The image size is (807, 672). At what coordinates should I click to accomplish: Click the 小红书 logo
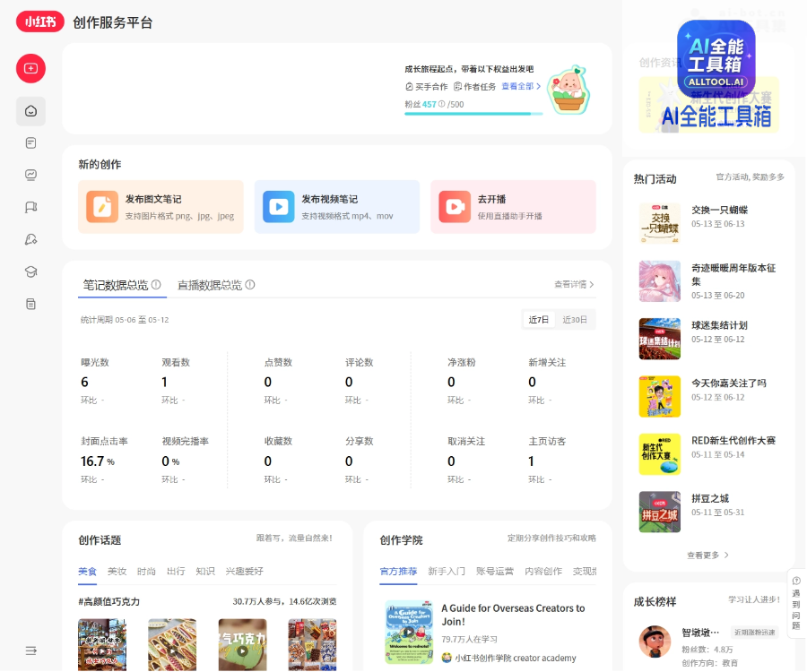coord(40,22)
